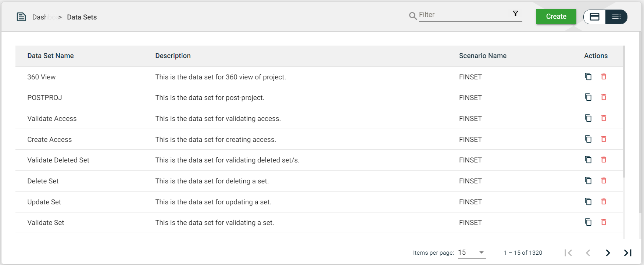Viewport: 644px width, 265px height.
Task: Sort by Scenario Name column header
Action: [x=482, y=56]
